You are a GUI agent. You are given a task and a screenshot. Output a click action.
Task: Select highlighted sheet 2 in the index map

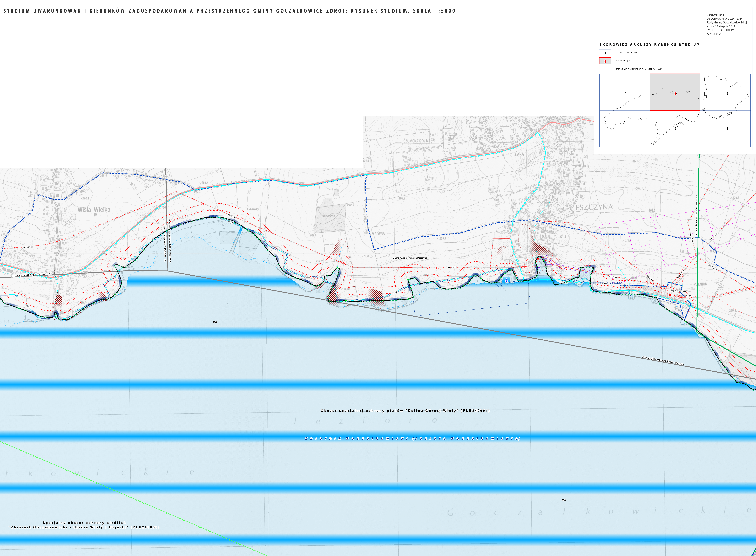(x=675, y=92)
